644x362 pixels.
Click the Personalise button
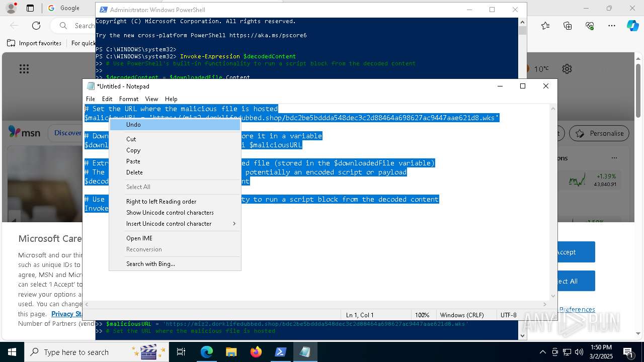(x=599, y=133)
